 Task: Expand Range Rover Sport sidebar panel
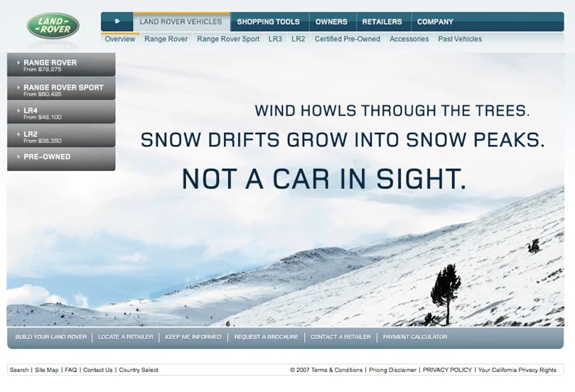(61, 89)
